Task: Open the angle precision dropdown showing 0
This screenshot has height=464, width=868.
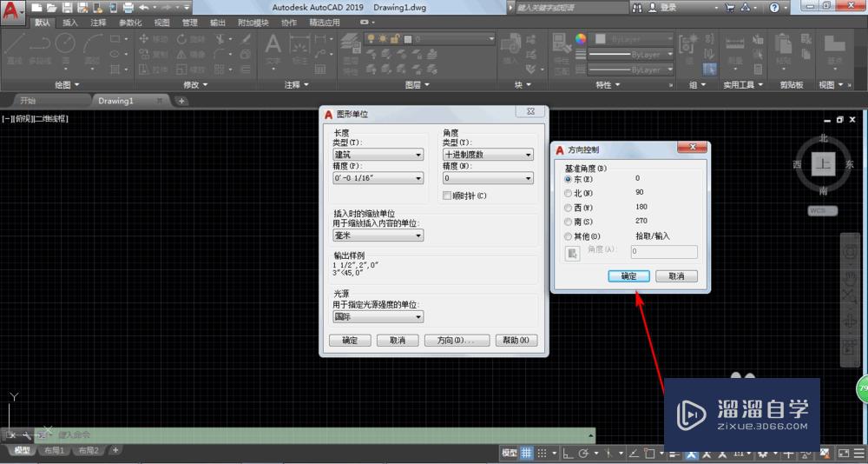Action: [x=488, y=178]
